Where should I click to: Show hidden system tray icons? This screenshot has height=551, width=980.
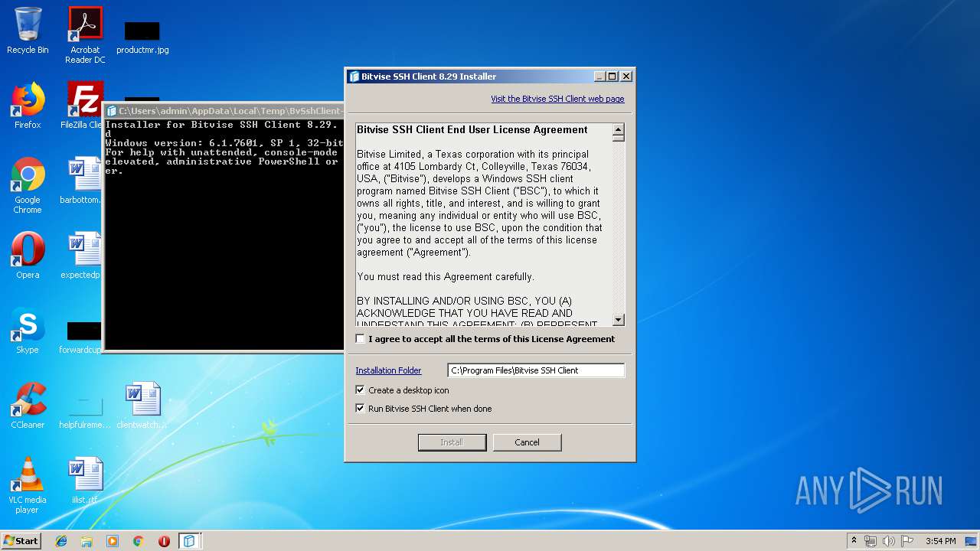pyautogui.click(x=854, y=541)
